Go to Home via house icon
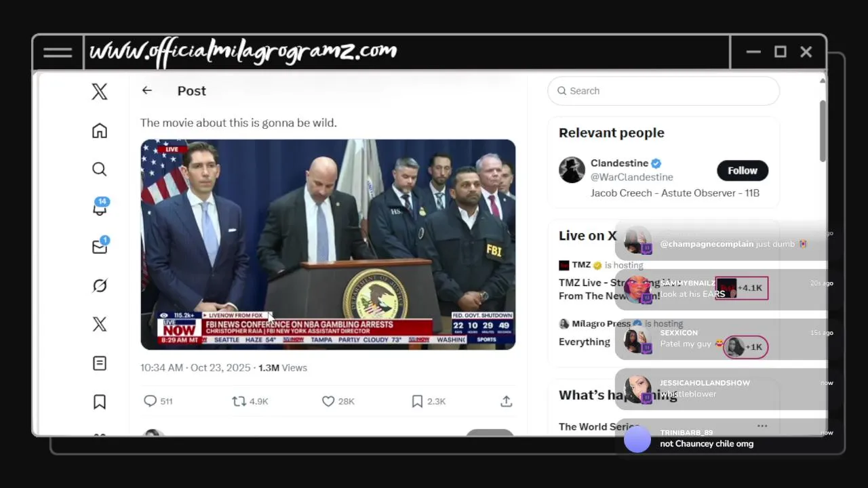868x488 pixels. click(x=100, y=131)
